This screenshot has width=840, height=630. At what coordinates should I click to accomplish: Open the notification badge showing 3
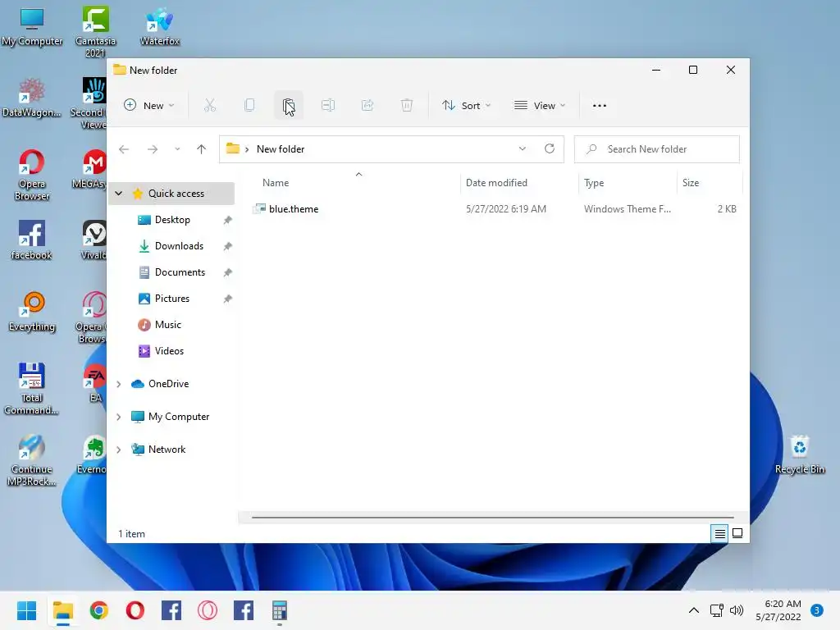817,610
